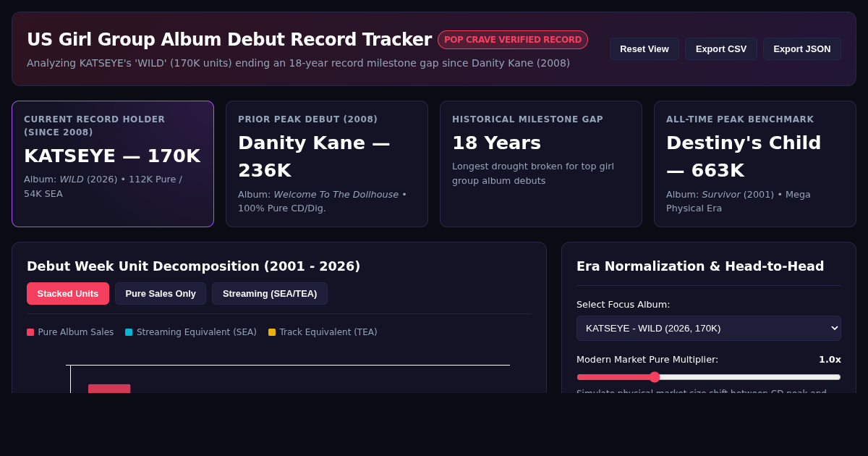Click the US Girl Group Album Debut Record Tracker title
Screen dimensions: 868x456
pos(229,40)
